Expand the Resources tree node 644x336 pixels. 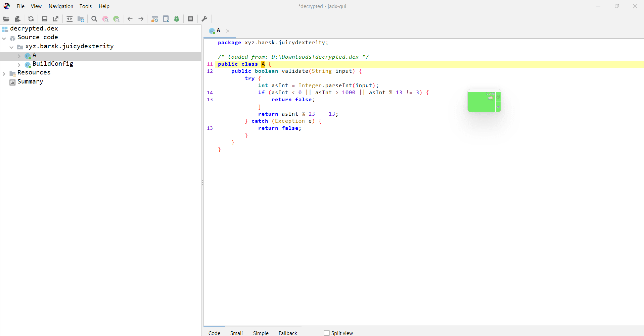point(4,73)
